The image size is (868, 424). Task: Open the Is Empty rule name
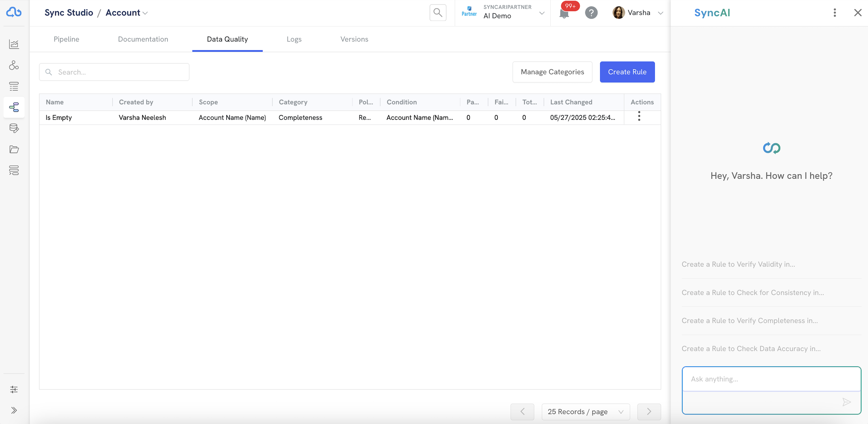click(59, 117)
